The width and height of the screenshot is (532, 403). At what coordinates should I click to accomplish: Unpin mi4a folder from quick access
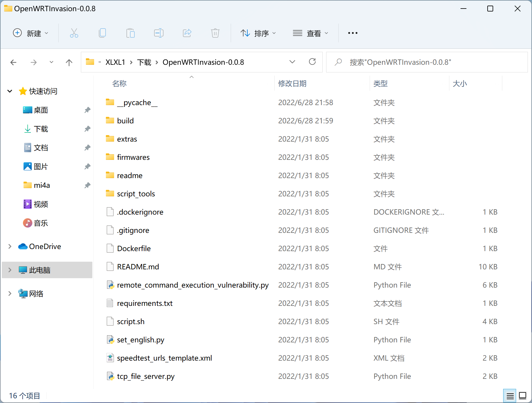pyautogui.click(x=87, y=185)
